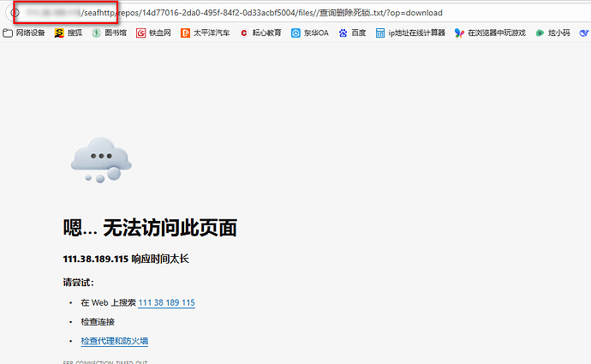The width and height of the screenshot is (591, 364).
Task: Click the 无法访问此页面 heading
Action: pyautogui.click(x=150, y=228)
